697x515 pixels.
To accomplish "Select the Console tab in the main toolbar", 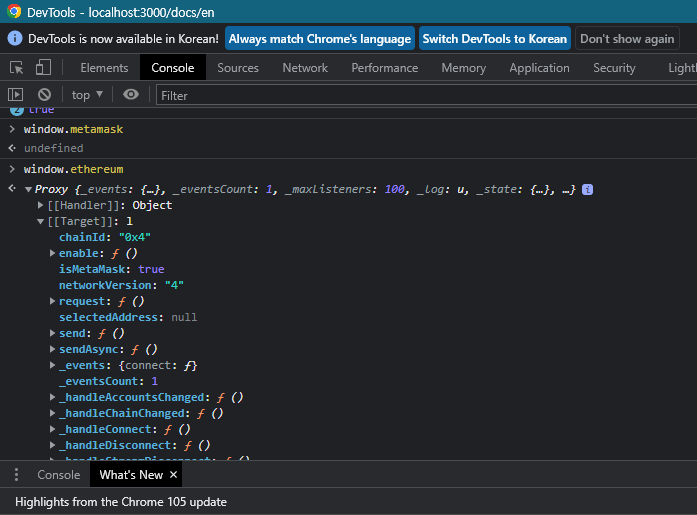I will [172, 68].
